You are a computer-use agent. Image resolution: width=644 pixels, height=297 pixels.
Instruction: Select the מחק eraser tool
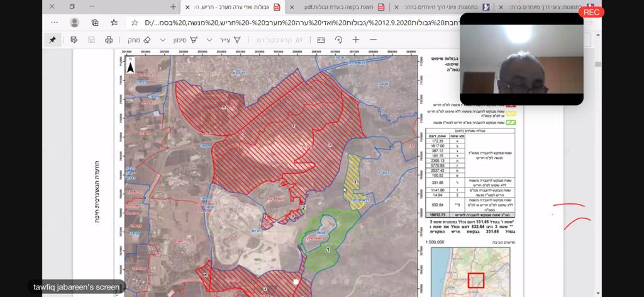tap(139, 40)
